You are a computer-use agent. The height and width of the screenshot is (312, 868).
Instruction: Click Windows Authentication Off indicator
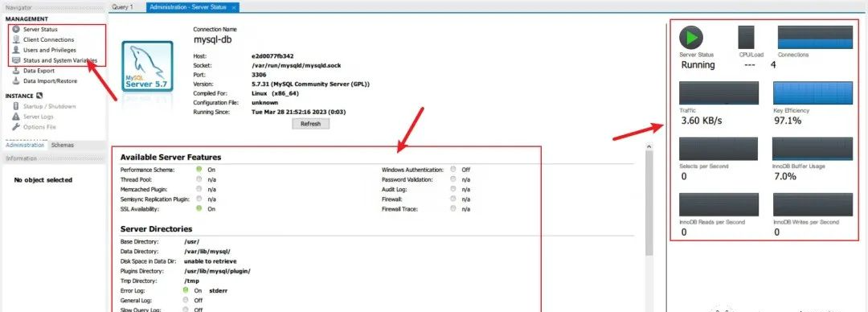(453, 170)
